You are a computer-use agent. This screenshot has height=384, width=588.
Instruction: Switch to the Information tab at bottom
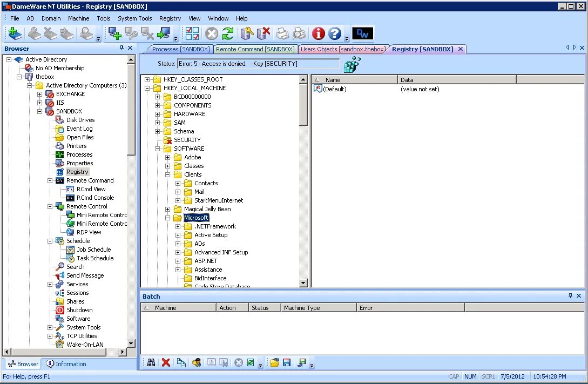(x=66, y=364)
